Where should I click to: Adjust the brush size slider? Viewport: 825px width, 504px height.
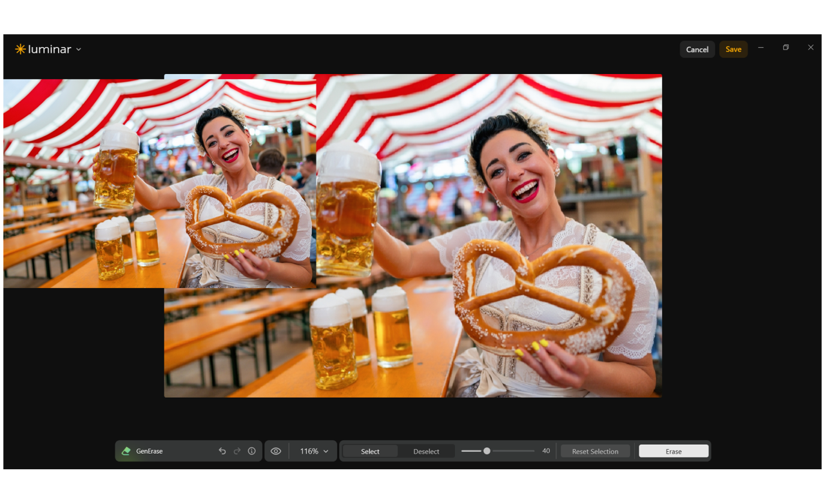(498, 451)
